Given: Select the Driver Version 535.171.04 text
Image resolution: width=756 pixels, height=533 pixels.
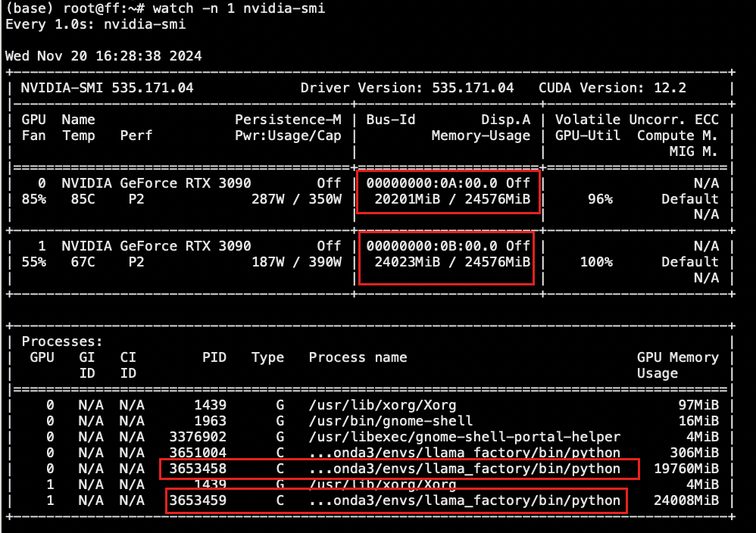Looking at the screenshot, I should pyautogui.click(x=407, y=88).
